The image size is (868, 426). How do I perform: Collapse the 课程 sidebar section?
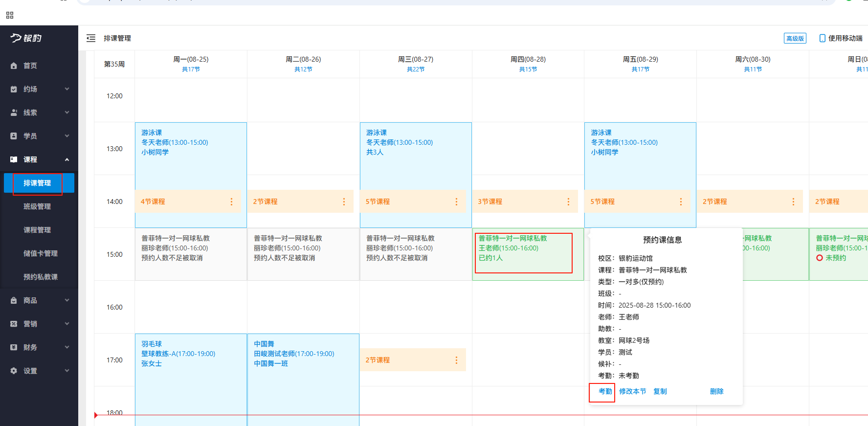click(67, 159)
